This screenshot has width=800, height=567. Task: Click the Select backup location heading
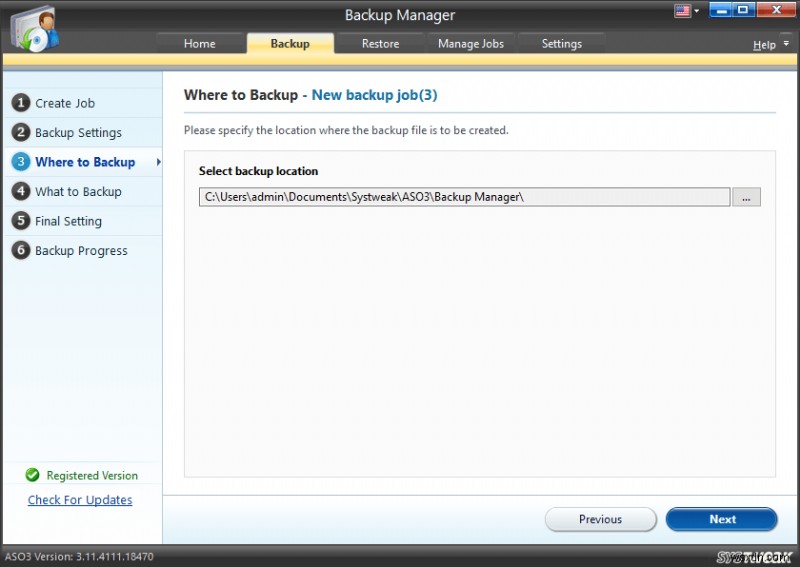(258, 171)
